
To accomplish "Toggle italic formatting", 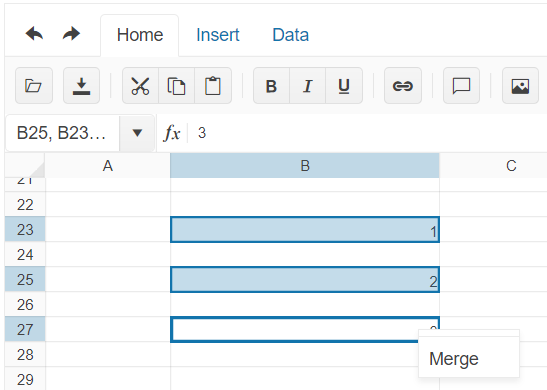I will 308,86.
